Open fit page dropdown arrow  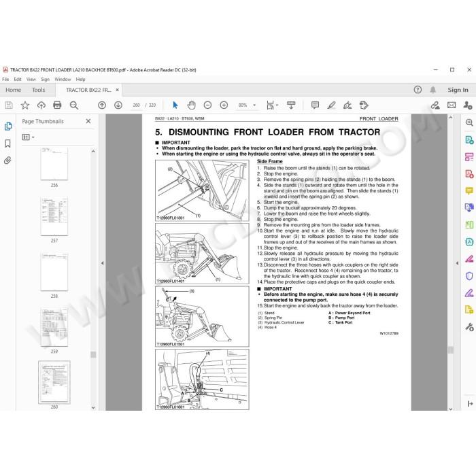pos(277,105)
